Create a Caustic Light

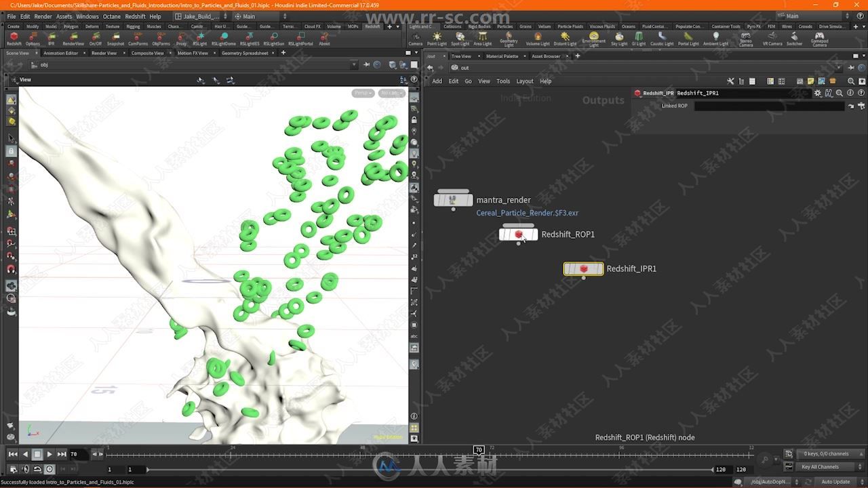tap(662, 38)
